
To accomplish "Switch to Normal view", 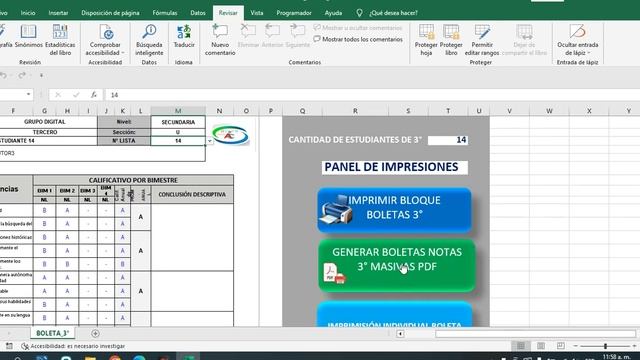I will pos(521,346).
